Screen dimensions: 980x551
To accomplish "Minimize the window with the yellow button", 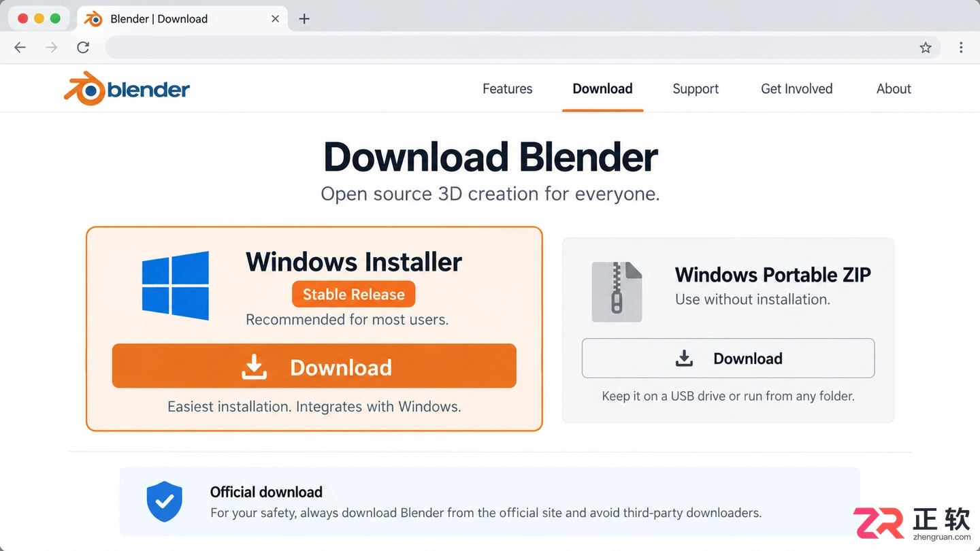I will [x=39, y=18].
